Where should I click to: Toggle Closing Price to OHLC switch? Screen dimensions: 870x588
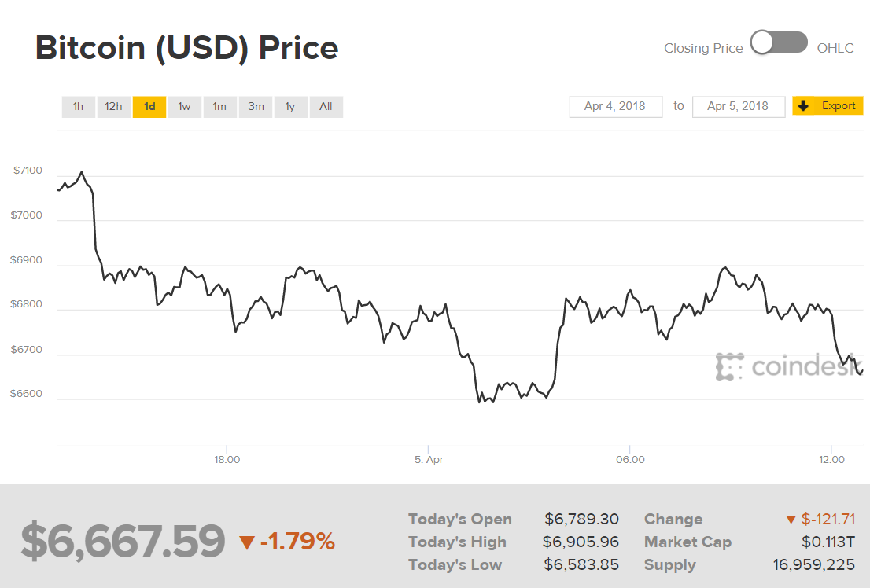point(779,43)
